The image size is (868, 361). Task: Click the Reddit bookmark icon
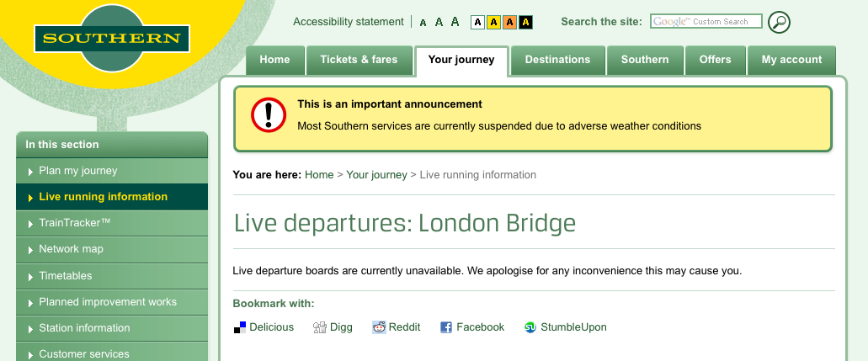coord(380,327)
